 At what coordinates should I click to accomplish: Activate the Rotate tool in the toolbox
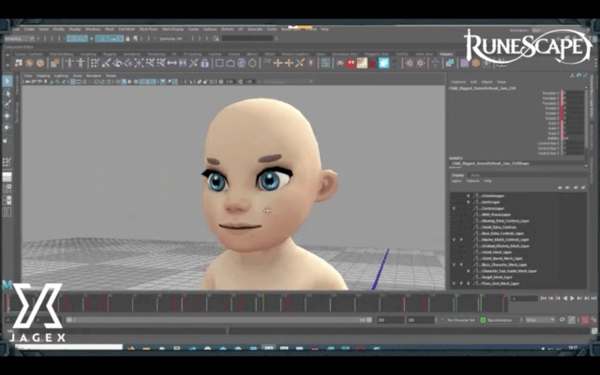coord(7,127)
